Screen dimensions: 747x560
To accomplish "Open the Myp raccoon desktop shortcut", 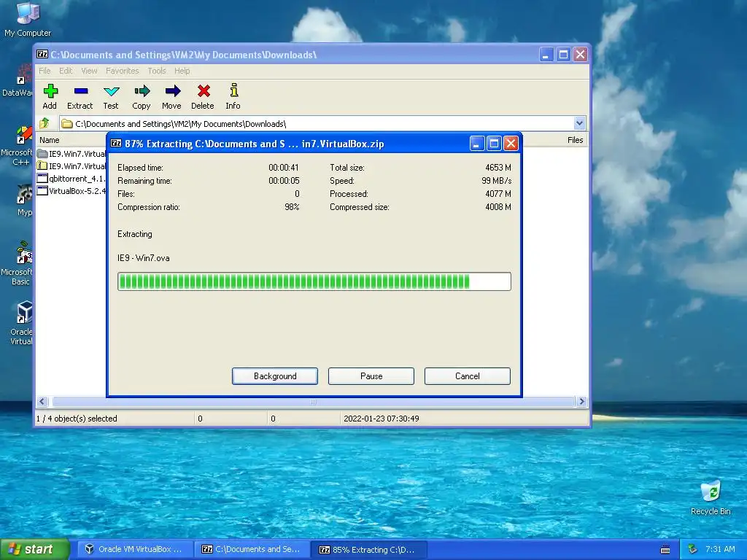I will coord(24,200).
